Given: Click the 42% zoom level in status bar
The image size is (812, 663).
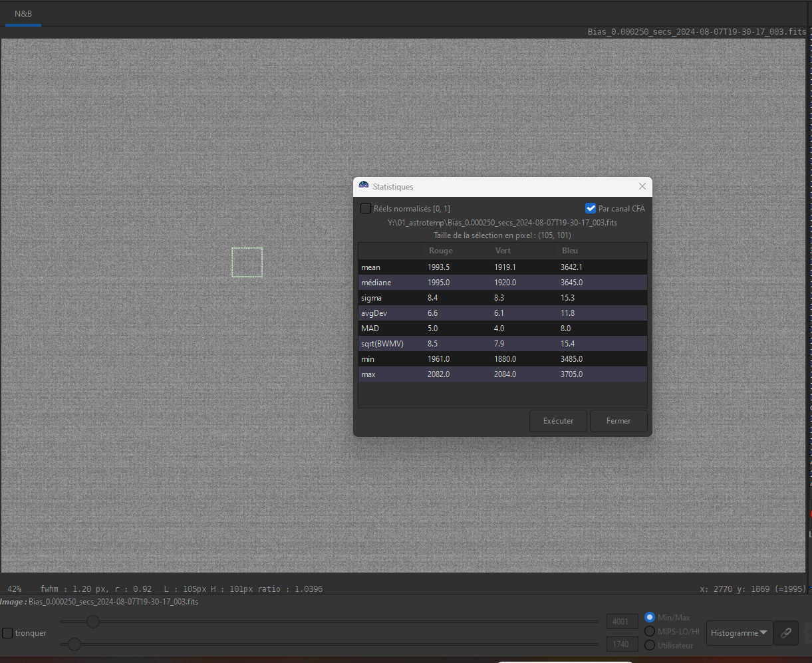Looking at the screenshot, I should (x=14, y=589).
